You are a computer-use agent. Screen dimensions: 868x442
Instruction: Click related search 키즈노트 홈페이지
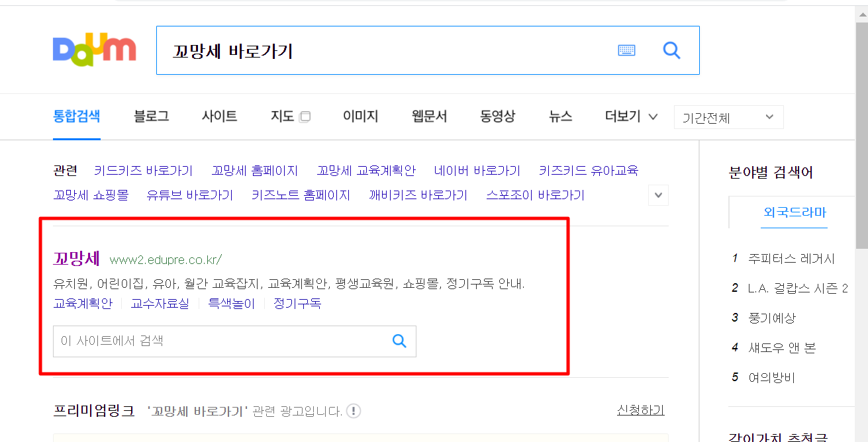pos(301,195)
